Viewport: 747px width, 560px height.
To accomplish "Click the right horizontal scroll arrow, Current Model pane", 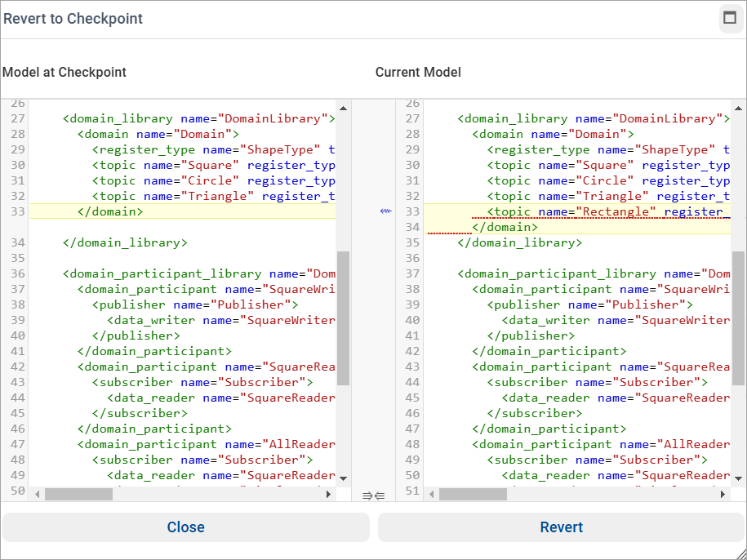I will coord(723,494).
